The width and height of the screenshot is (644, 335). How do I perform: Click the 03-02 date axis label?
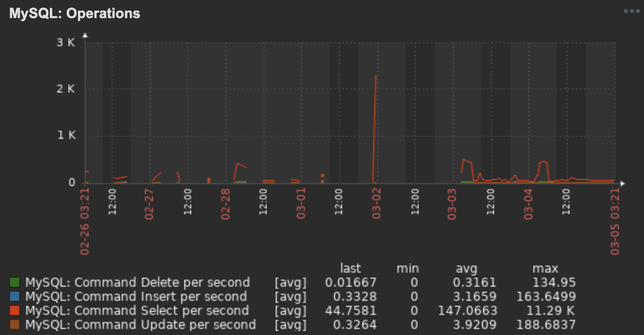(376, 204)
